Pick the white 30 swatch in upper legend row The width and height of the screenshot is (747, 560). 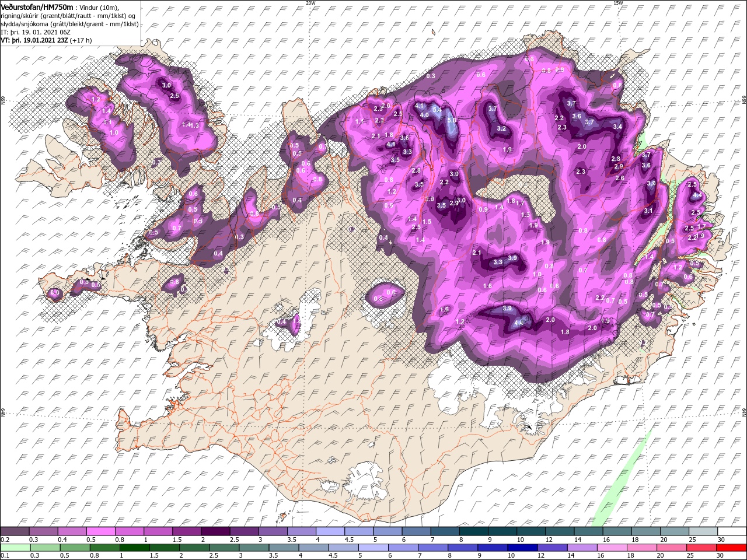click(731, 532)
